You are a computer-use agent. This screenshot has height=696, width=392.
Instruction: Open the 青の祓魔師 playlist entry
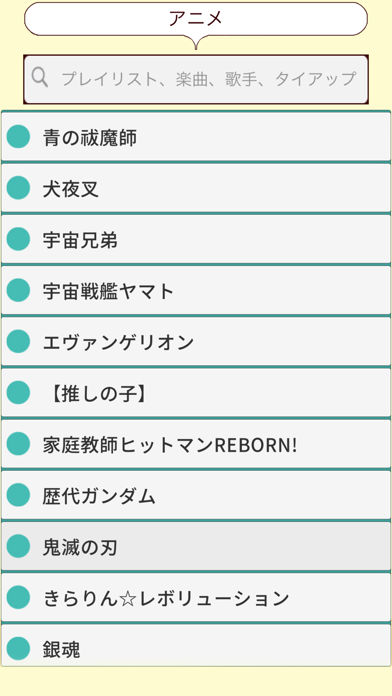coord(196,137)
